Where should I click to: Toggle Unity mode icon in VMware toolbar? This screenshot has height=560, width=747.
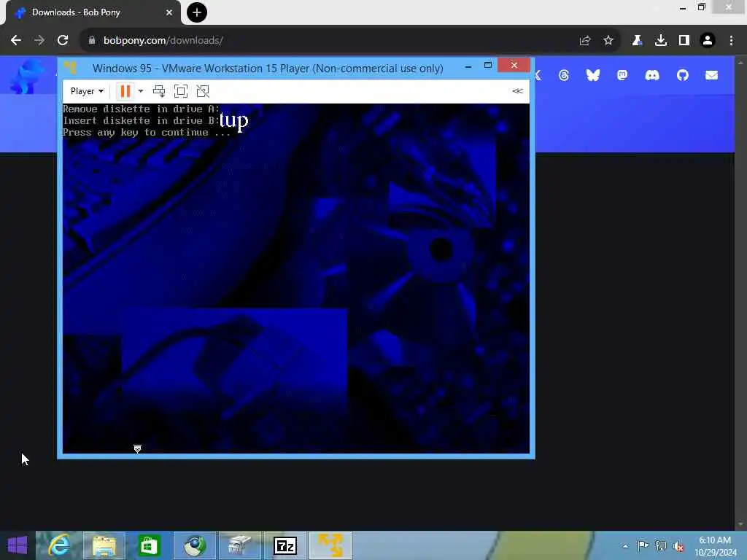click(203, 91)
